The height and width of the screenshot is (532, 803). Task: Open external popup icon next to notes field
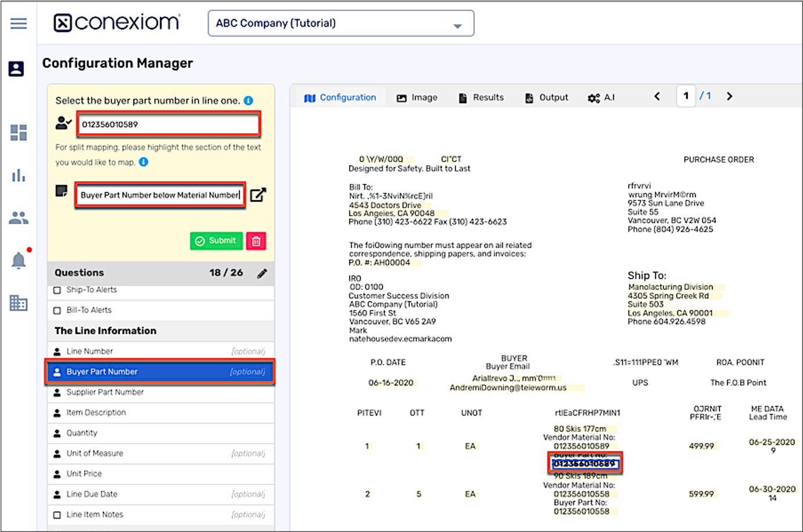(258, 195)
